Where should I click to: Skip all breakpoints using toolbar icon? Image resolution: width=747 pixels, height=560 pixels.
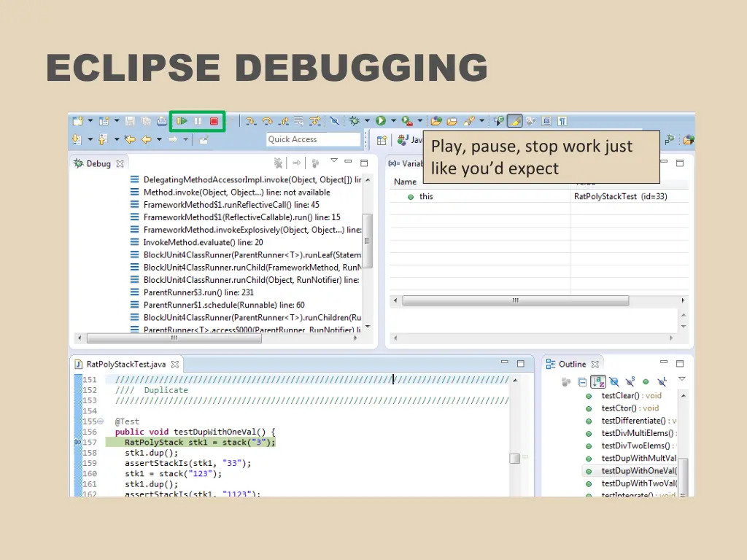coord(334,121)
